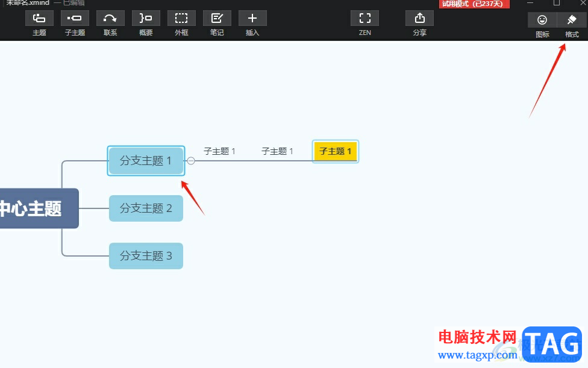Enter ZEN mode
Screen dimensions: 588x368
(364, 18)
